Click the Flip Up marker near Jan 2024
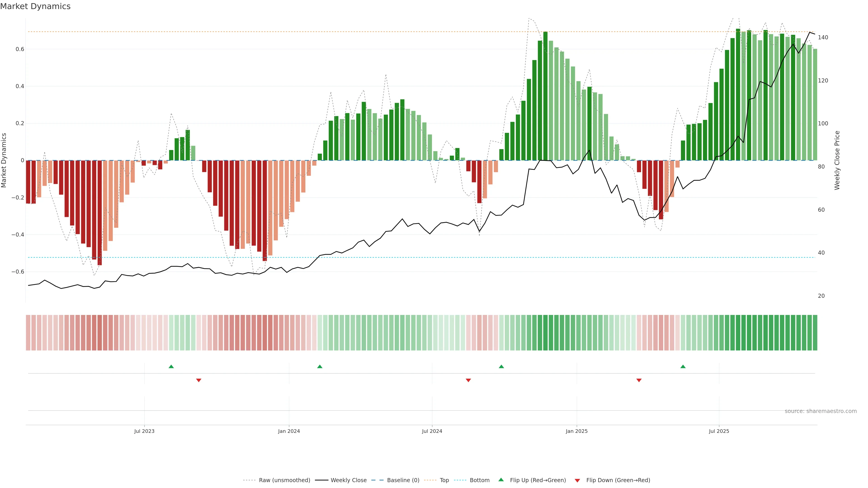The width and height of the screenshot is (868, 488). tap(320, 366)
